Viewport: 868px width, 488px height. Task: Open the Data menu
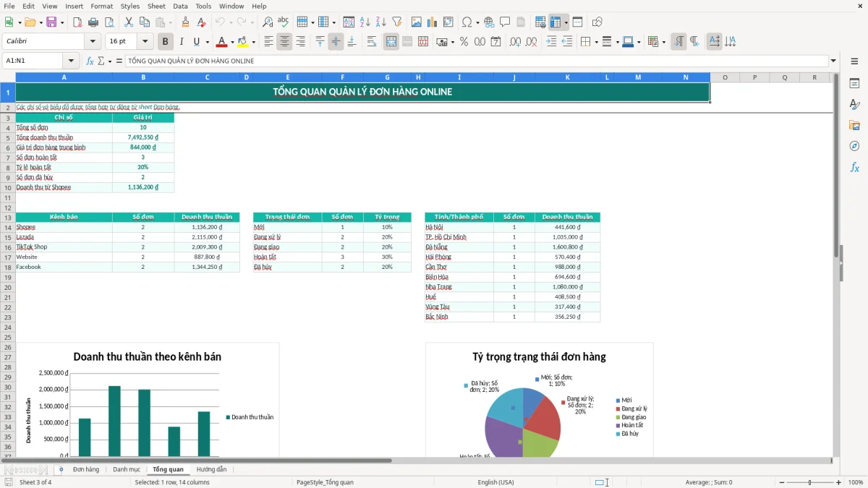click(x=180, y=6)
